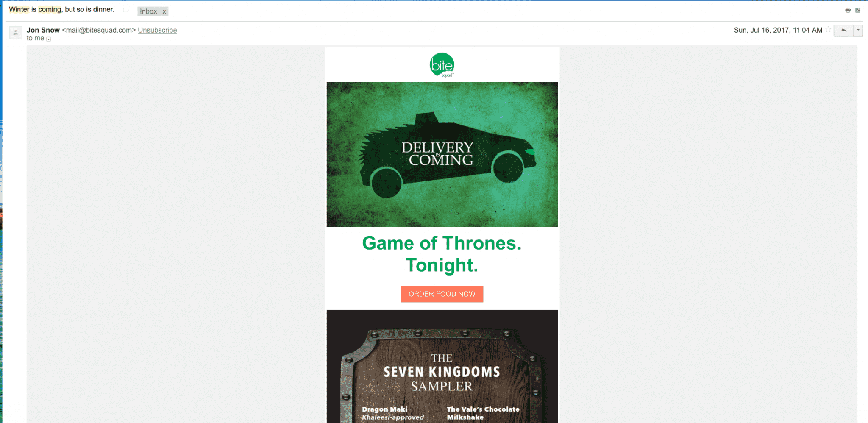Select the Inbox label tag
Viewport: 868px width, 423px height.
coord(148,11)
